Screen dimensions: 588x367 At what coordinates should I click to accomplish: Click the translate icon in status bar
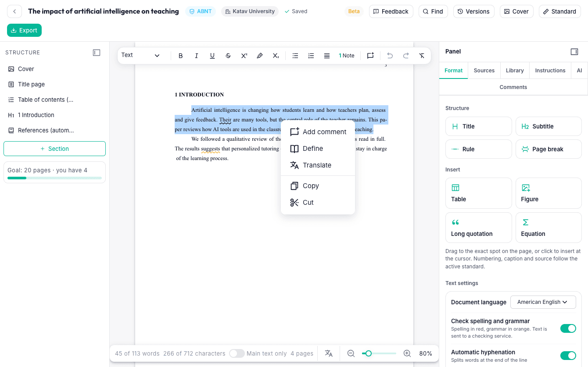tap(329, 353)
